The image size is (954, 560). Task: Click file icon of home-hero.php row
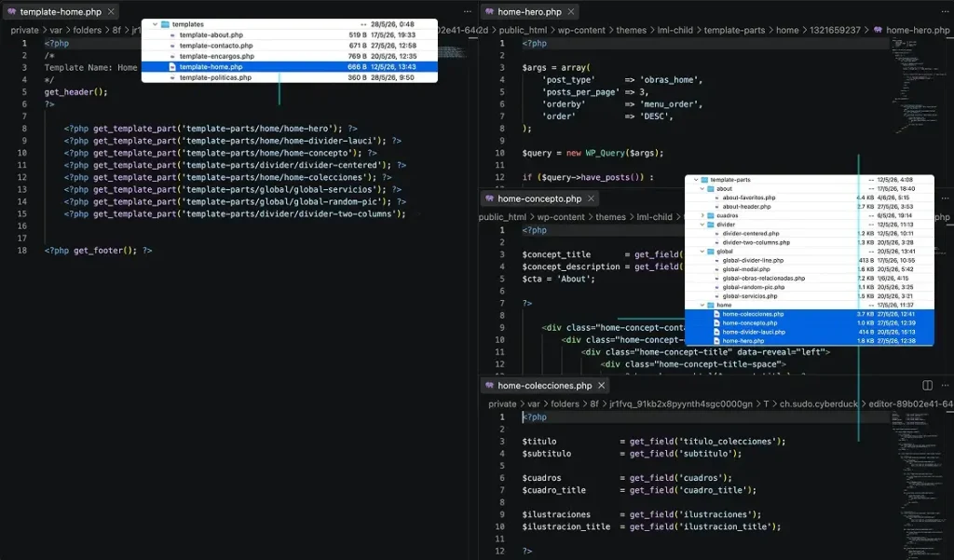pos(716,341)
